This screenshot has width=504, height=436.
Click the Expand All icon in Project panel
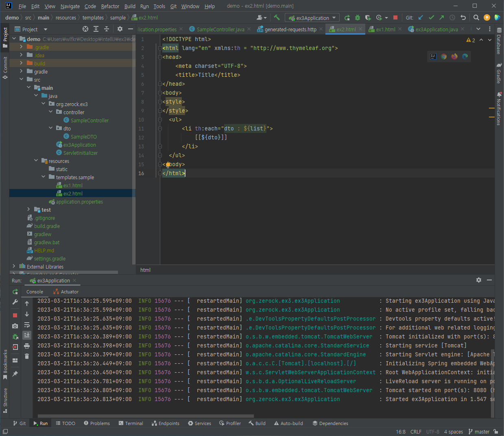point(96,29)
